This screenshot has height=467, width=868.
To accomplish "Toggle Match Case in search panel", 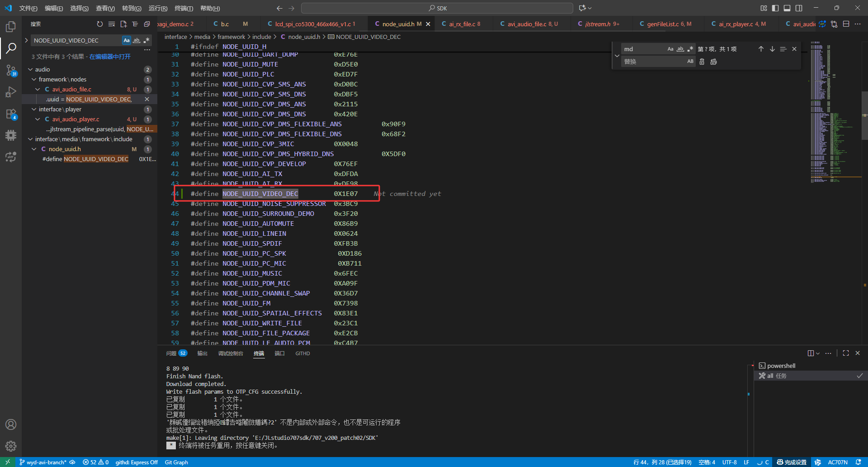I will coord(127,40).
